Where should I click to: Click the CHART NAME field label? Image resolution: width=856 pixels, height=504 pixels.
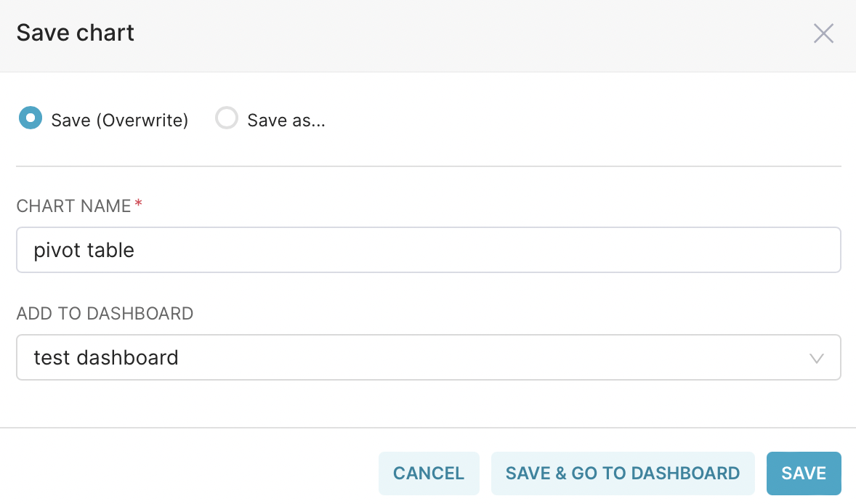73,206
